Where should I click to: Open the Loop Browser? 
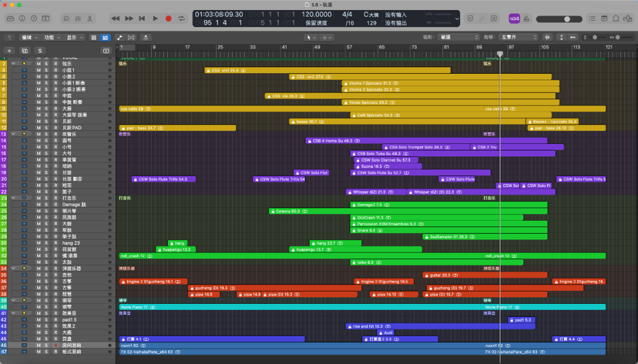(616, 18)
